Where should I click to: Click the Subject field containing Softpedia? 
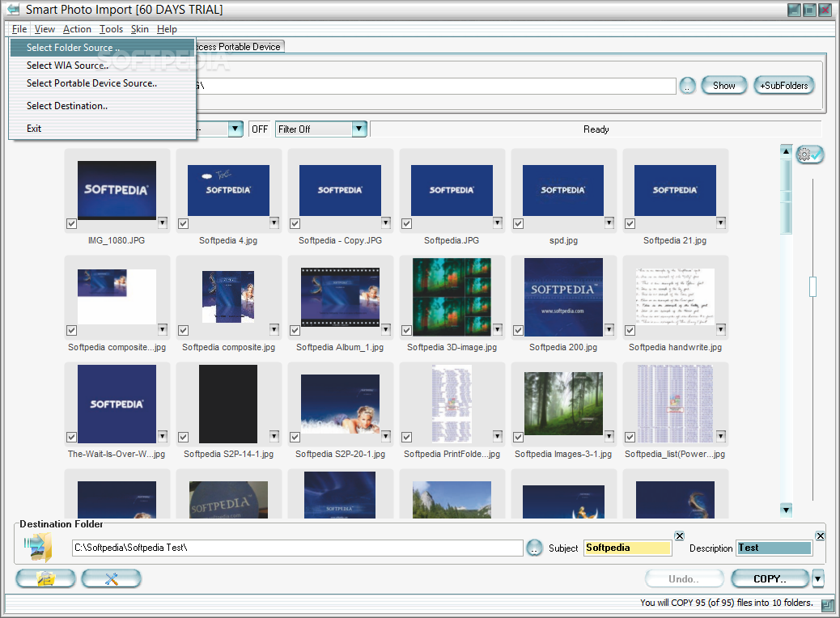(x=627, y=548)
